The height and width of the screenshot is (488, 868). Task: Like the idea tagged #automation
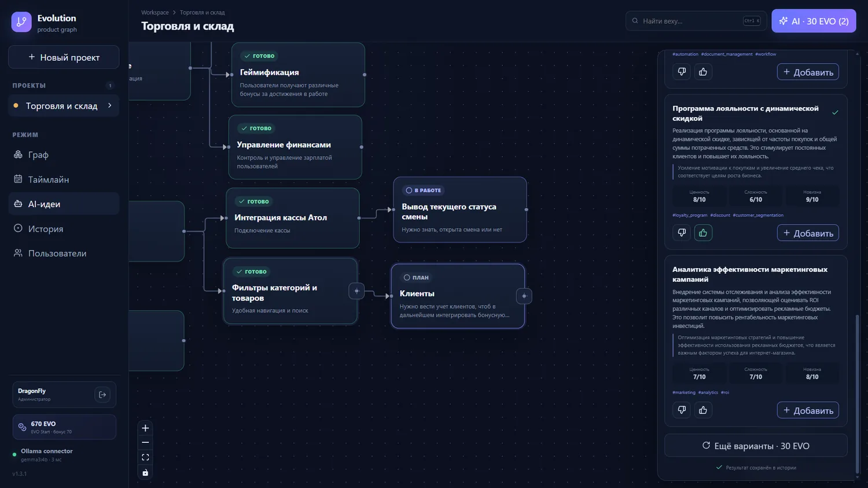point(703,72)
